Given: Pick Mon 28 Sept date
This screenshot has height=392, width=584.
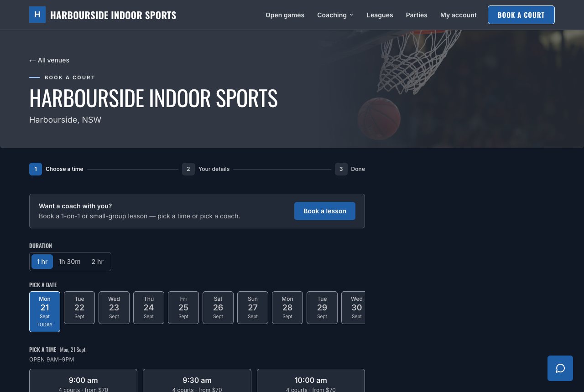Looking at the screenshot, I should point(287,308).
